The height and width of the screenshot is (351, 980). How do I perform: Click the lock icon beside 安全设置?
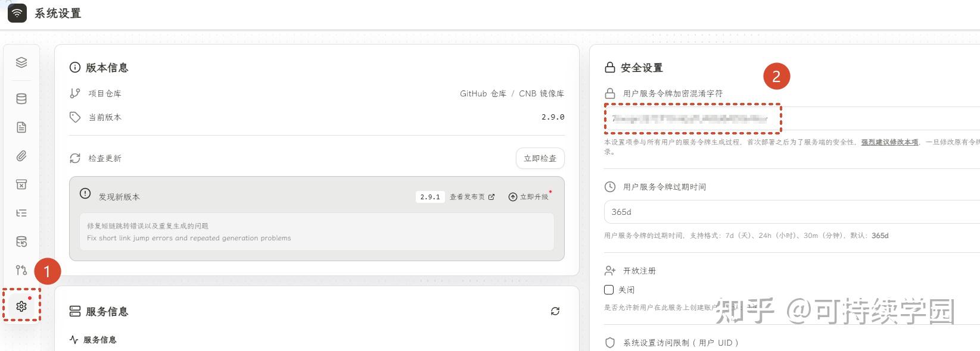(610, 67)
